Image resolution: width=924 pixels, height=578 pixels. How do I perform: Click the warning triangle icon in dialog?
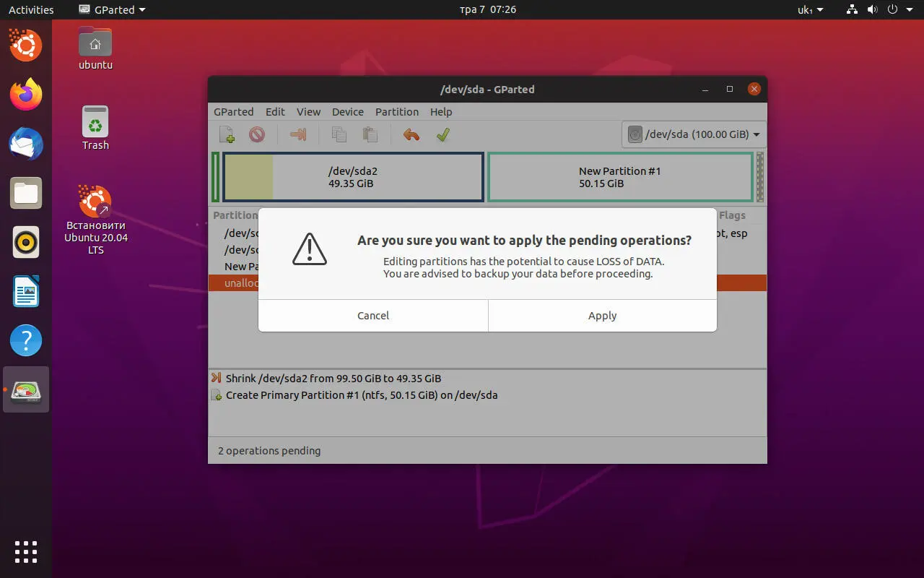click(310, 249)
